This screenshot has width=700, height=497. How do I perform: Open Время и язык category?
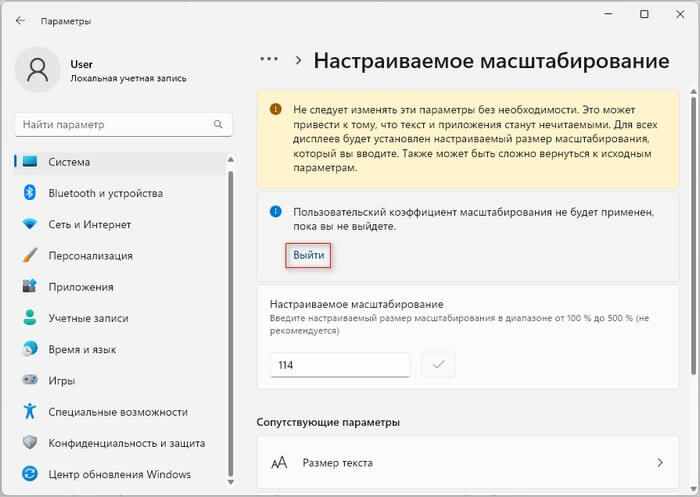click(120, 350)
